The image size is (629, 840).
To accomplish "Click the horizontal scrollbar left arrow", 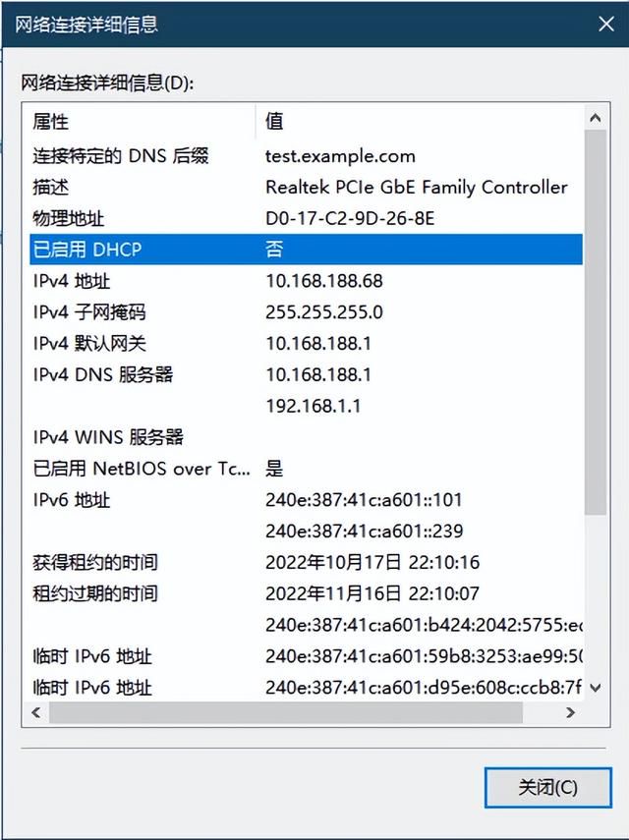I will pos(36,712).
